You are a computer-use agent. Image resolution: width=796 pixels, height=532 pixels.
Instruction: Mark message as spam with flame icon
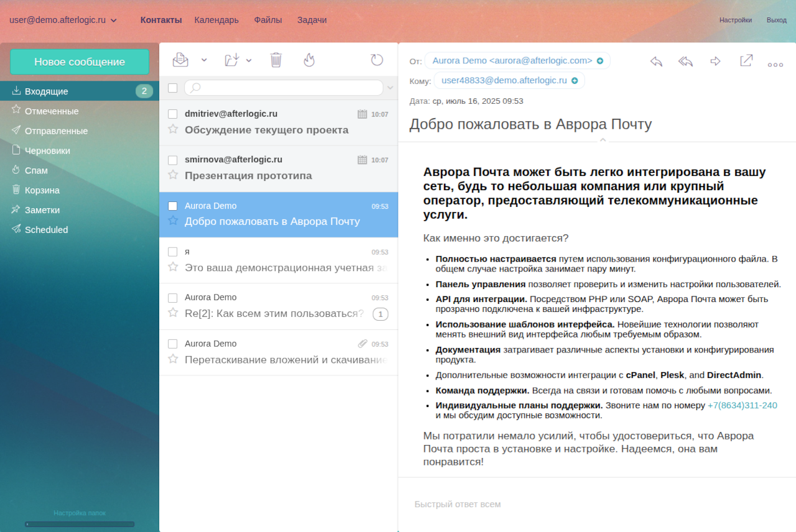pyautogui.click(x=309, y=60)
